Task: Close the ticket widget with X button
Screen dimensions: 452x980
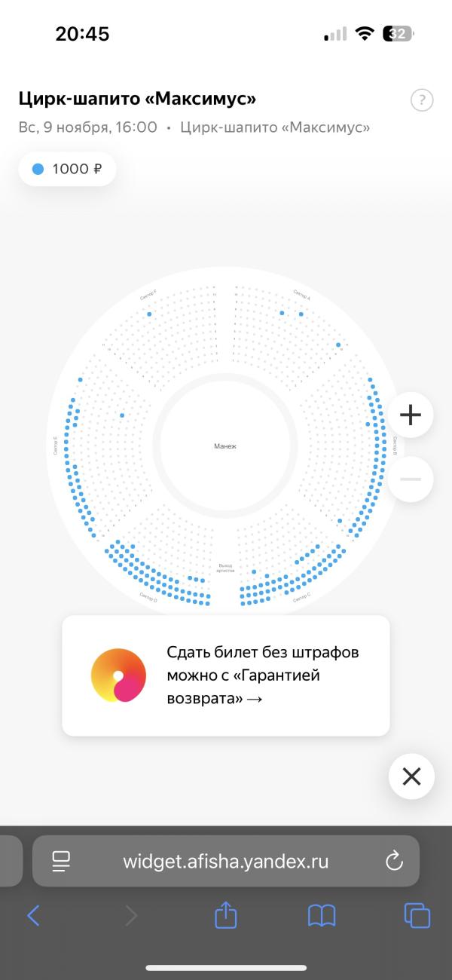Action: pyautogui.click(x=411, y=776)
